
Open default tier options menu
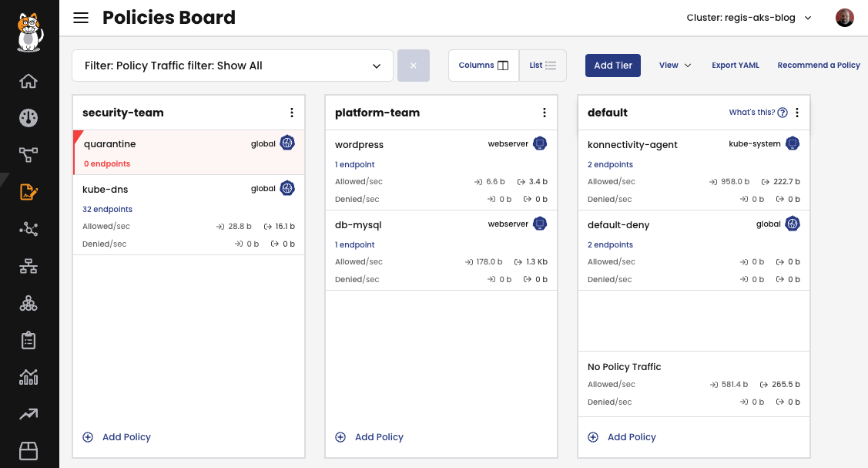[797, 113]
